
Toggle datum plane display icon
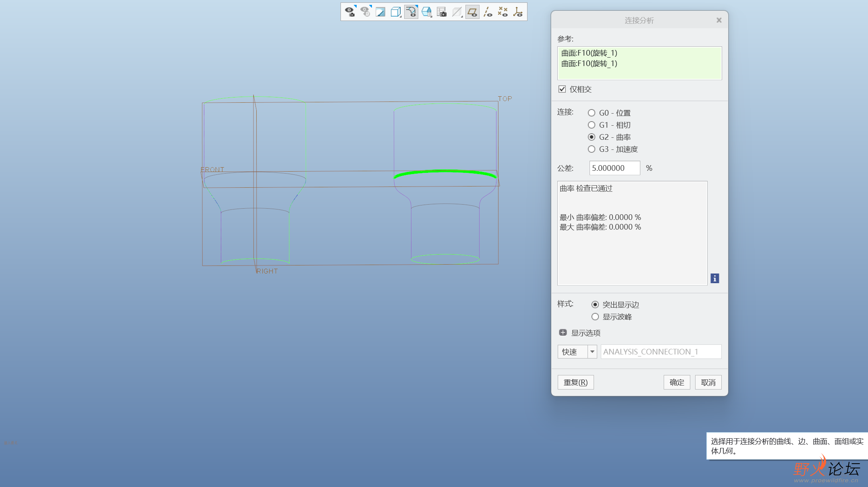point(472,12)
